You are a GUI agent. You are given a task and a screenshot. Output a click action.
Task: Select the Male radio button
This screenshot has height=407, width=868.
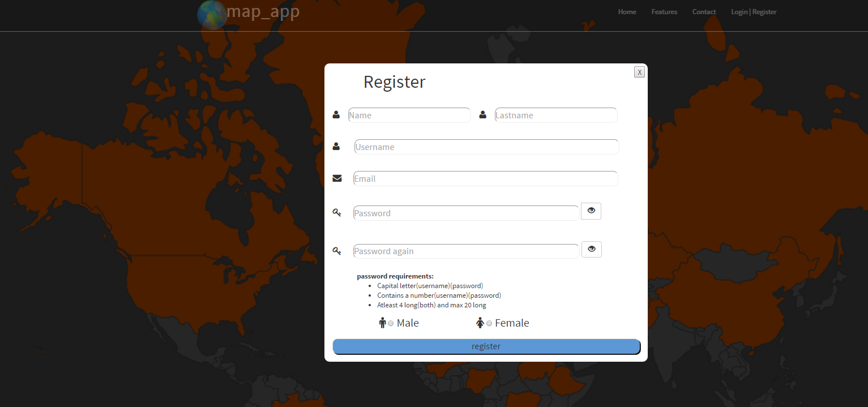click(x=391, y=323)
